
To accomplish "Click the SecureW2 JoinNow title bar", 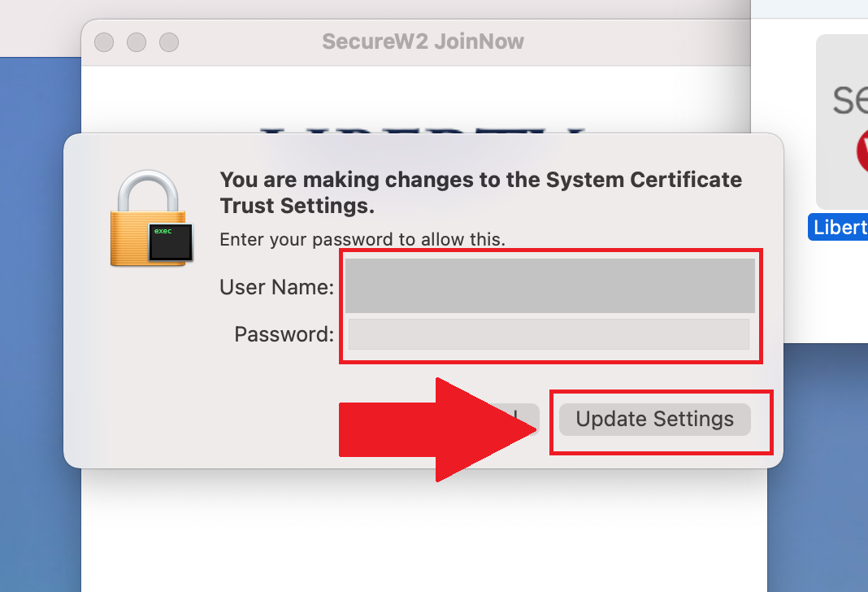I will [x=423, y=41].
